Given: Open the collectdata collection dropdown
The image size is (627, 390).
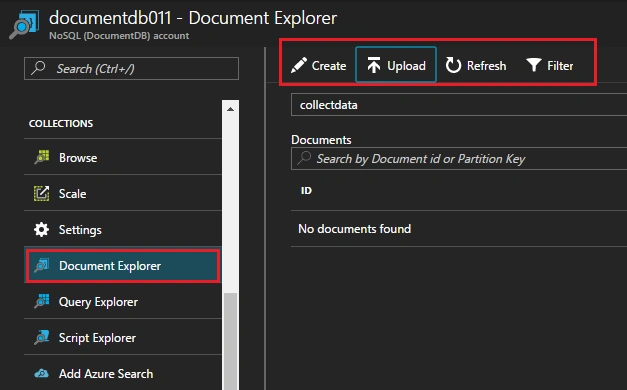Looking at the screenshot, I should coord(459,105).
